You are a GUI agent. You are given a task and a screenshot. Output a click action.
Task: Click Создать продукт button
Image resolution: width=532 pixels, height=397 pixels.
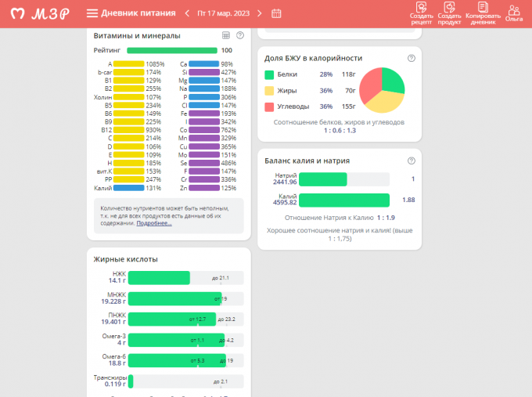click(x=449, y=13)
